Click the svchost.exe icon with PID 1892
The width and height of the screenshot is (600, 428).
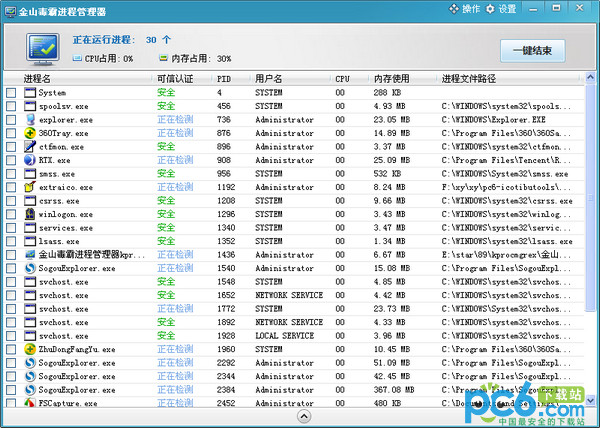(30, 322)
